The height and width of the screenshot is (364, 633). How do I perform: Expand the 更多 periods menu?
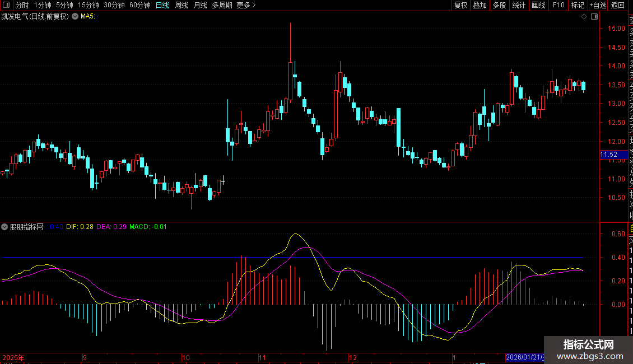(x=246, y=6)
